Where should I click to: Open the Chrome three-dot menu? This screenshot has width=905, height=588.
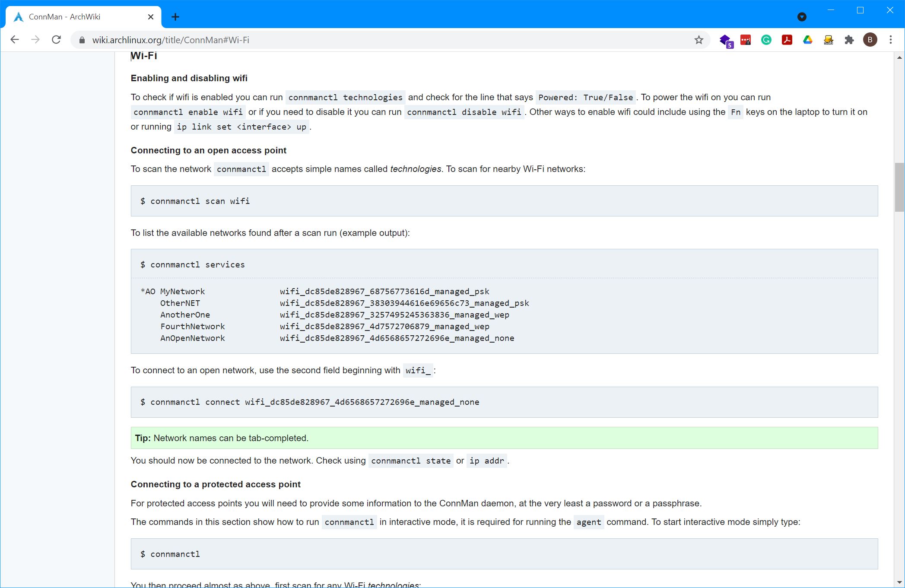click(x=891, y=40)
